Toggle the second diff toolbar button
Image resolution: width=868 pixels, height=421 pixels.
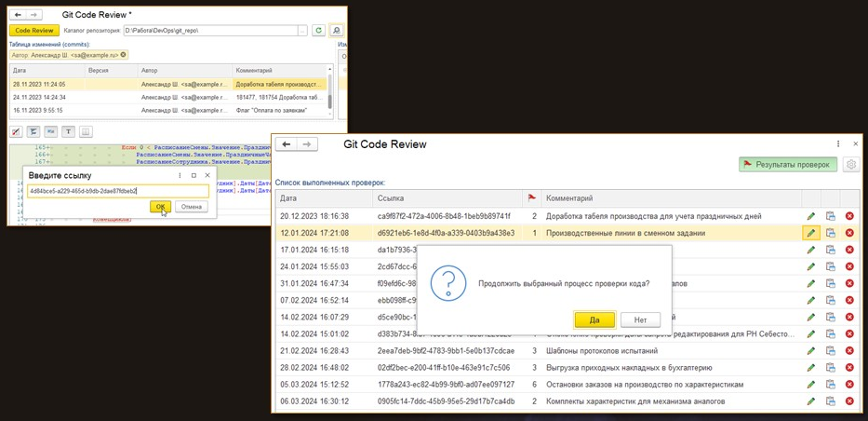point(33,131)
